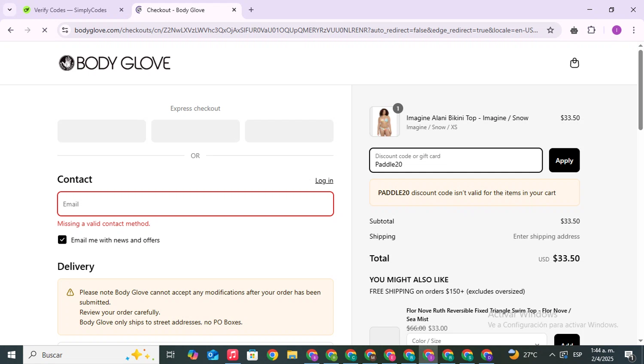The image size is (644, 364).
Task: Open the Windows Start menu
Action: [12, 355]
